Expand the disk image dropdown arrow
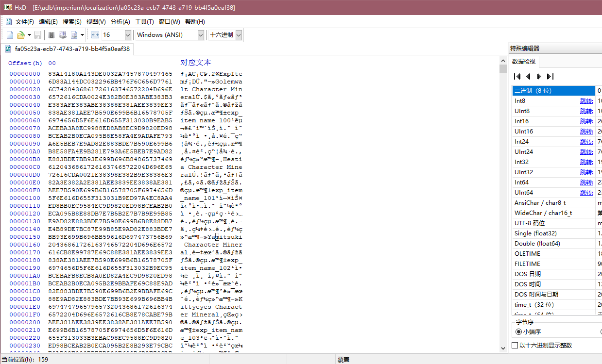 (82, 35)
